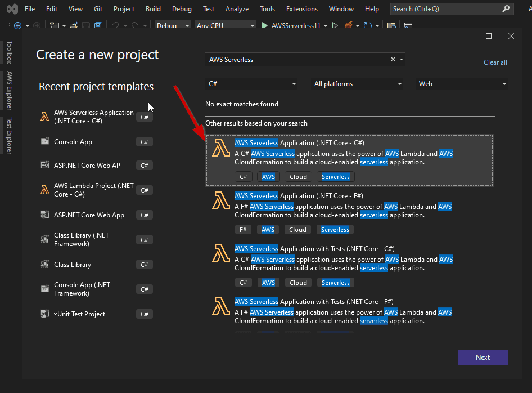This screenshot has height=393, width=532.
Task: Click the Clear all link
Action: (495, 62)
